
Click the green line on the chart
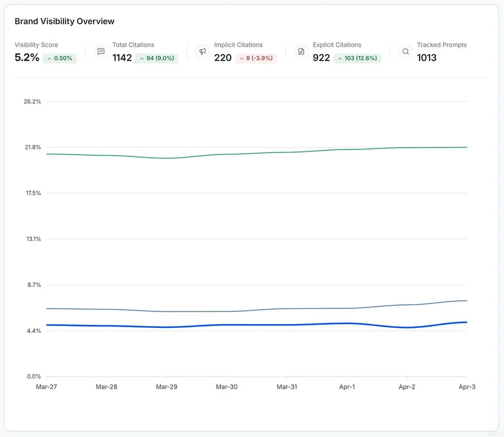point(252,153)
